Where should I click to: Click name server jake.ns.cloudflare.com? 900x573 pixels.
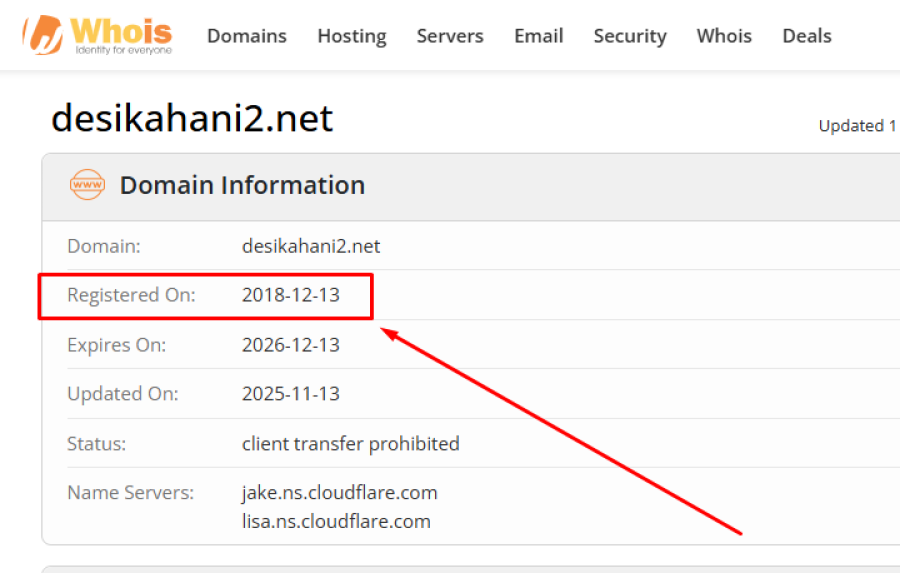339,493
